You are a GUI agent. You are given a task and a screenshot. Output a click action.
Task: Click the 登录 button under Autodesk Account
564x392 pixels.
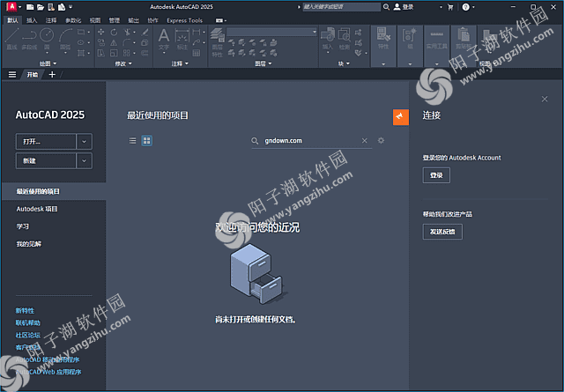(x=436, y=175)
